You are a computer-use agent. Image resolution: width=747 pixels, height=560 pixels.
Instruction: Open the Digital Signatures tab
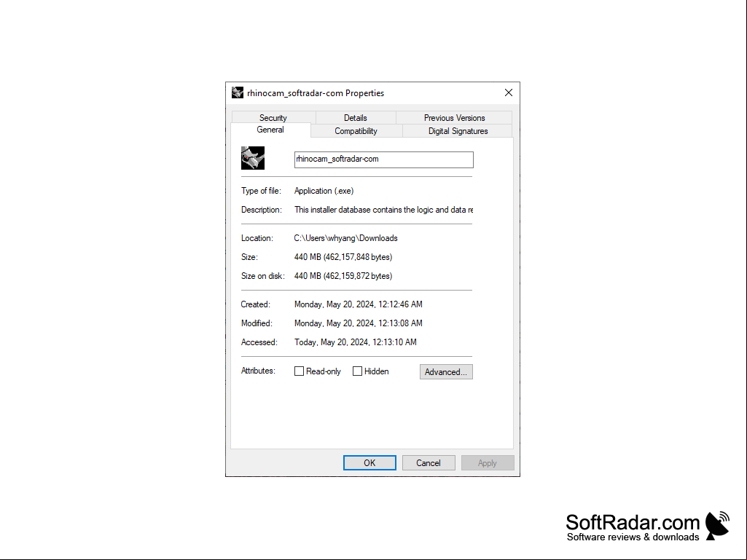(458, 131)
